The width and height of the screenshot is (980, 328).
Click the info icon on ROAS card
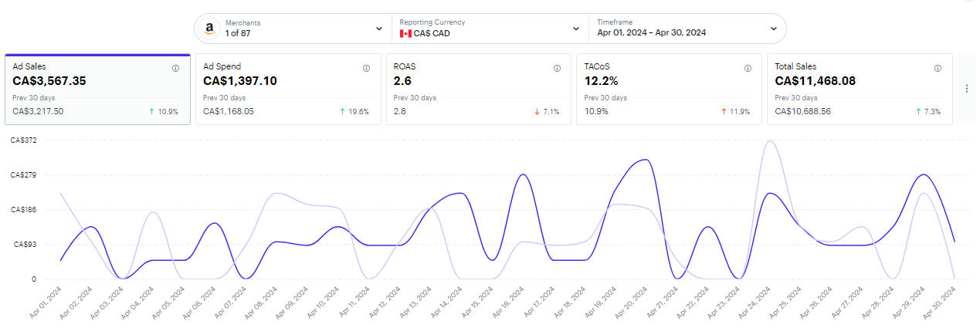(557, 68)
